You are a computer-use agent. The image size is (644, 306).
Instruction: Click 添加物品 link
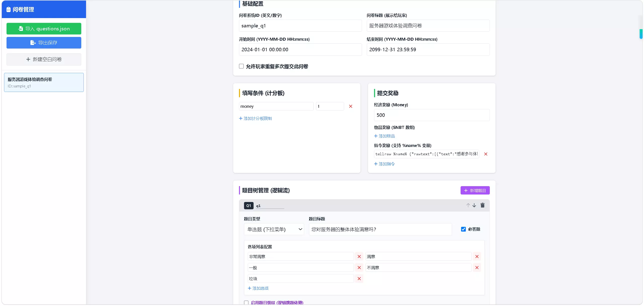coord(384,136)
